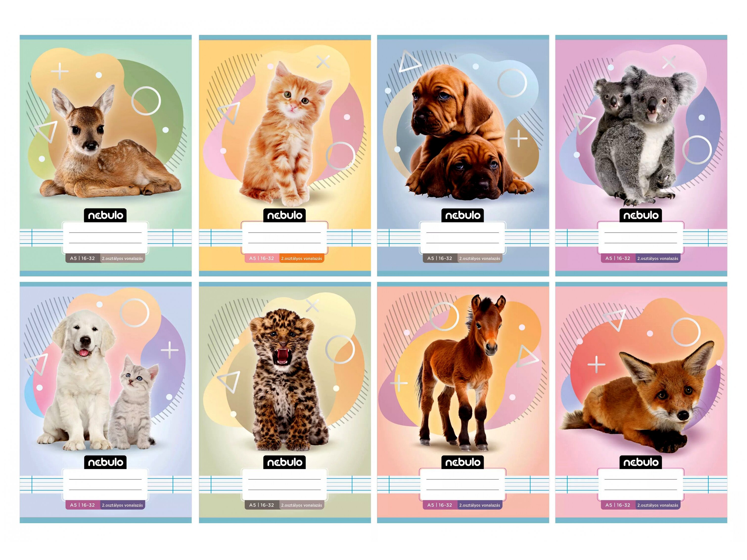This screenshot has width=747, height=560.
Task: Click the nebulo logo under the fox cub
Action: 641,462
